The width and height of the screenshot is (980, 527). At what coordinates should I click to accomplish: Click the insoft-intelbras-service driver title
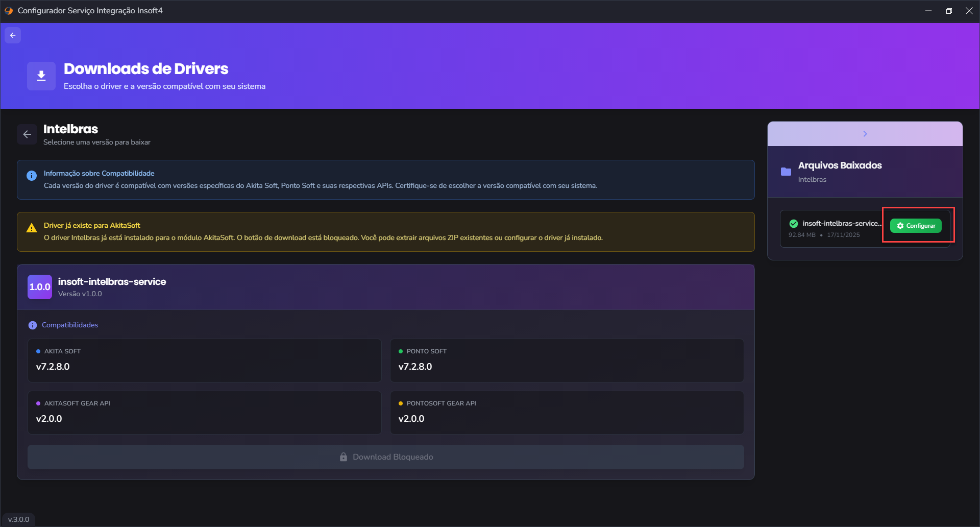[112, 282]
